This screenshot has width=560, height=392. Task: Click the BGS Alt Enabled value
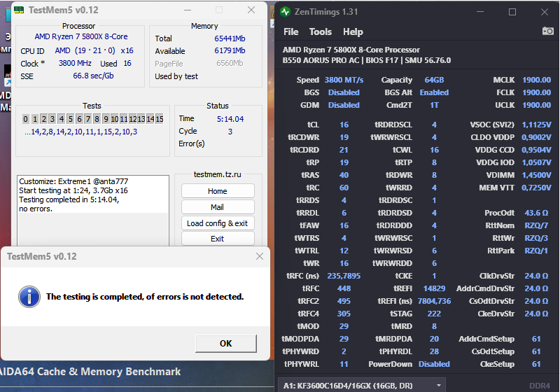click(x=434, y=92)
